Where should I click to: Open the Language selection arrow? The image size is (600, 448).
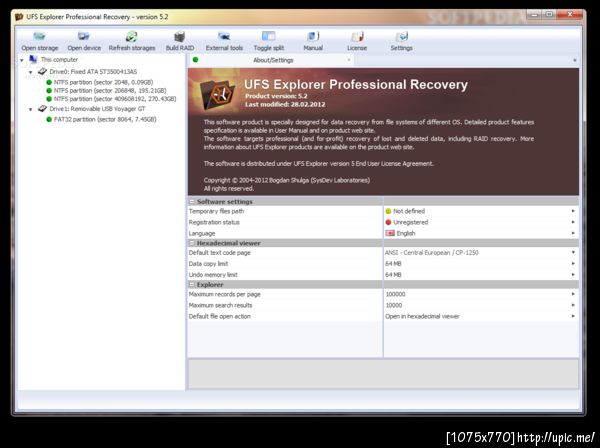[x=573, y=233]
